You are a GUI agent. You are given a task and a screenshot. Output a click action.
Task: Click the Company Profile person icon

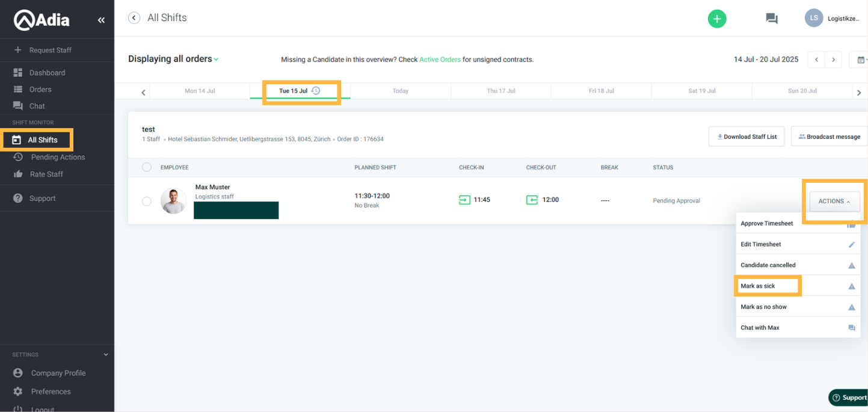[18, 373]
